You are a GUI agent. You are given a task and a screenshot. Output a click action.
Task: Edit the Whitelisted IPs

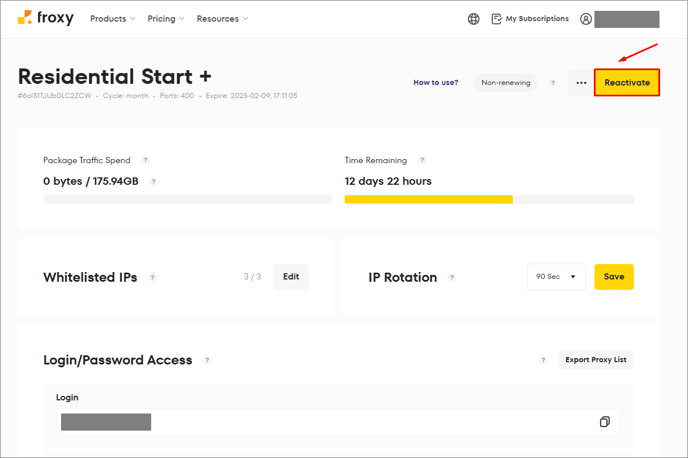(291, 277)
